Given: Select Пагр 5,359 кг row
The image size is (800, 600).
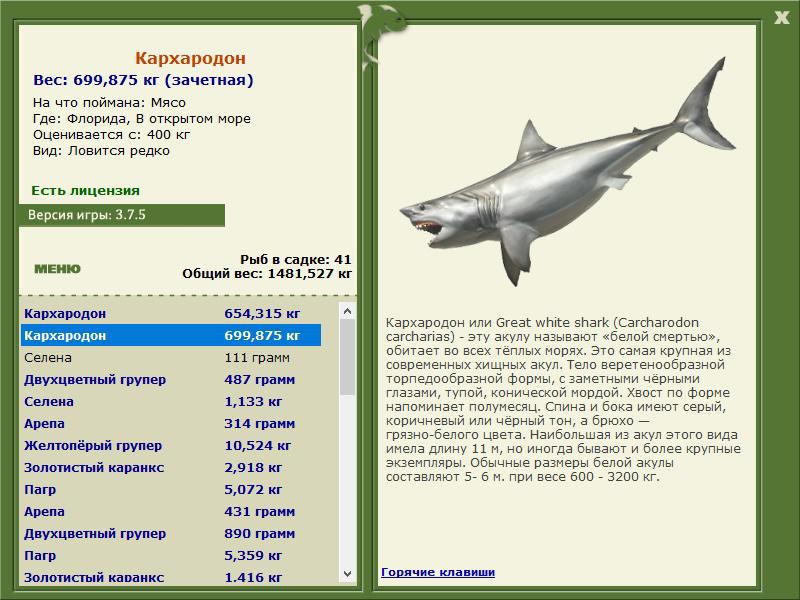Looking at the screenshot, I should pos(171,555).
